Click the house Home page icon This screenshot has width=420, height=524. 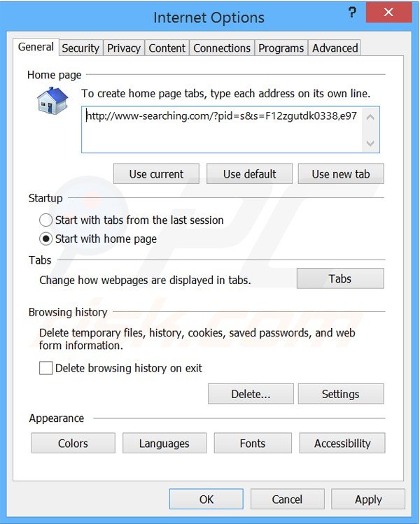(52, 101)
